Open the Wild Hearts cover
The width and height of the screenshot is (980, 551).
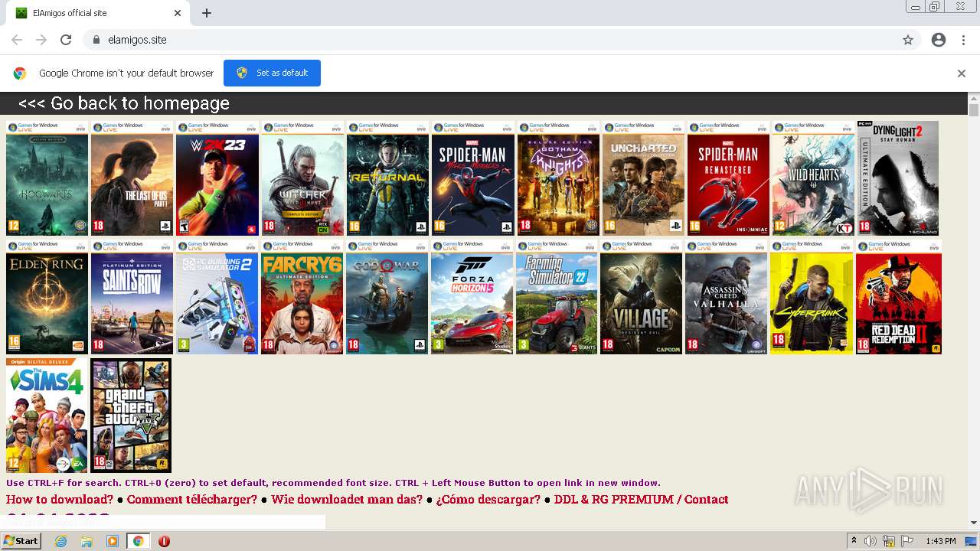(x=813, y=178)
